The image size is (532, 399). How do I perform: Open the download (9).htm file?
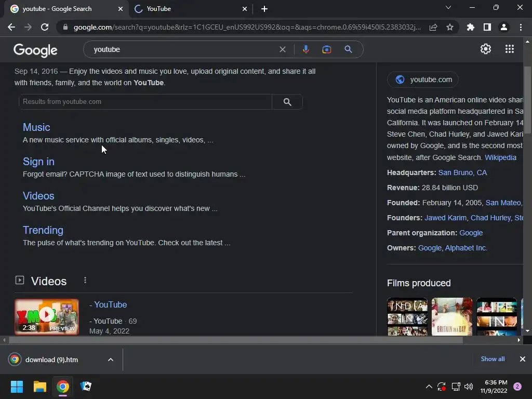click(x=51, y=360)
